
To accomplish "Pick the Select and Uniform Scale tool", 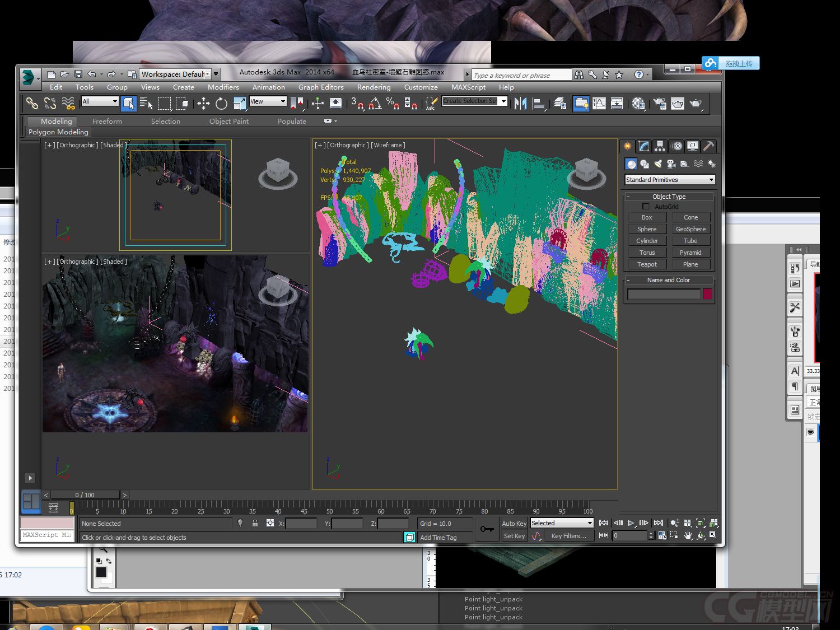I will click(240, 103).
